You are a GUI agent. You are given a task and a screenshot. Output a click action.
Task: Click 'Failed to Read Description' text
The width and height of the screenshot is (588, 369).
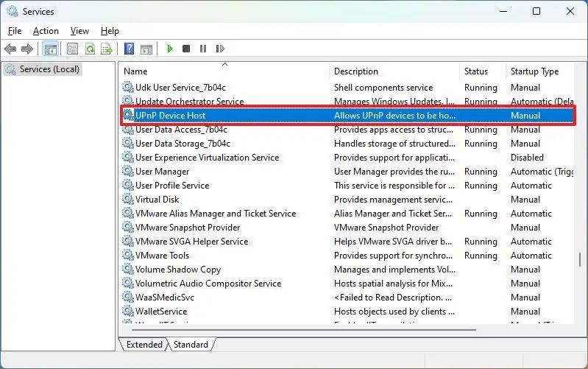point(393,298)
